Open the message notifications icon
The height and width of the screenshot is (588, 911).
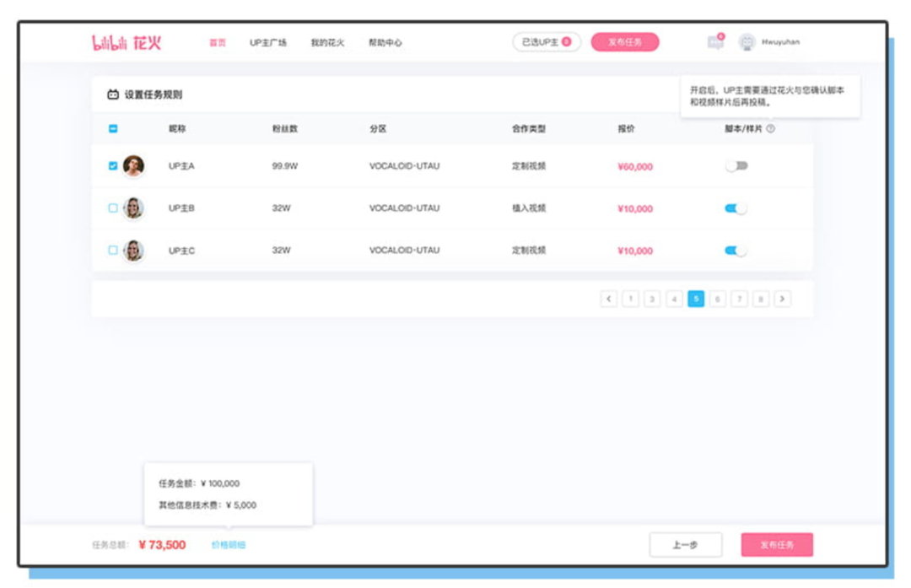coord(714,40)
